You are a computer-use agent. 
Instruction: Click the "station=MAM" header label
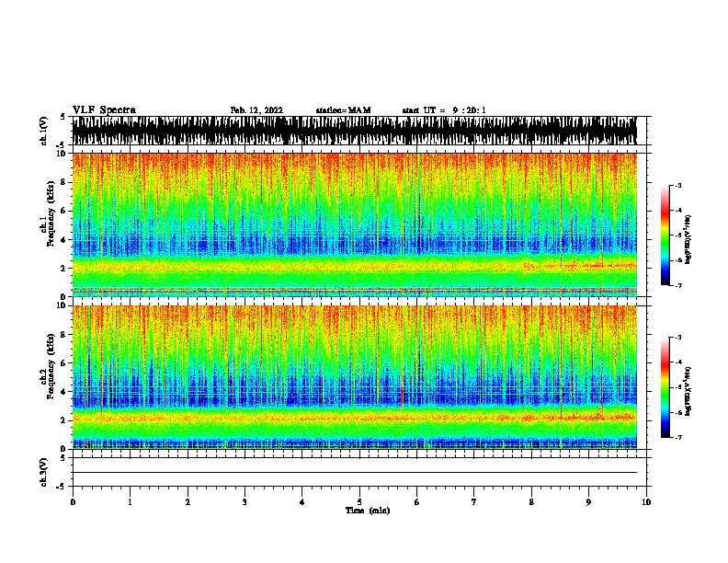(343, 110)
